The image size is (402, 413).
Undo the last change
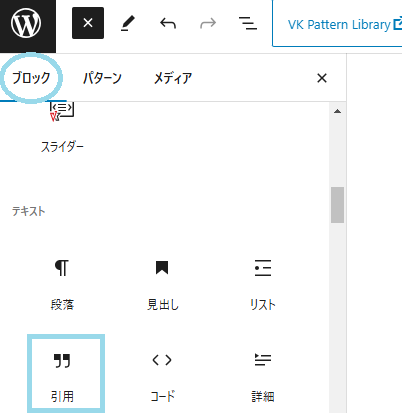coord(168,23)
